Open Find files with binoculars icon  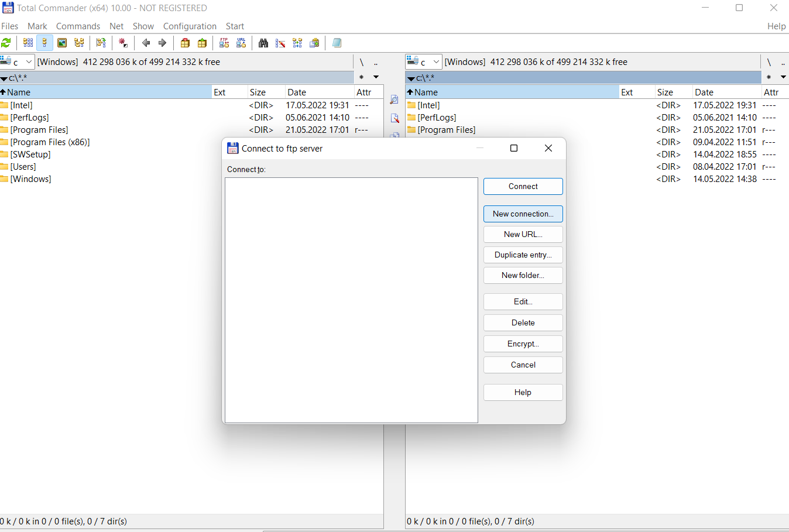point(263,43)
